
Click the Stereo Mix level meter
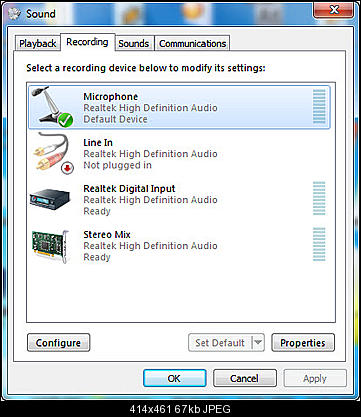click(319, 244)
